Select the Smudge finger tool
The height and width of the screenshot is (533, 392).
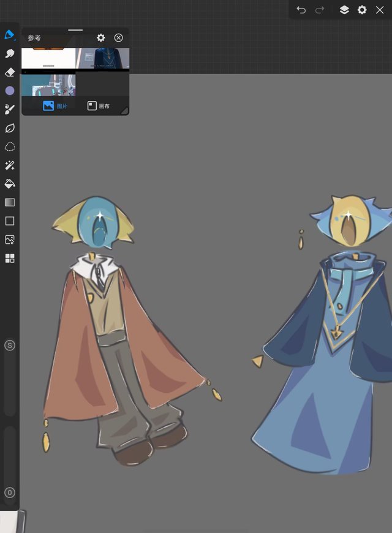(x=9, y=54)
